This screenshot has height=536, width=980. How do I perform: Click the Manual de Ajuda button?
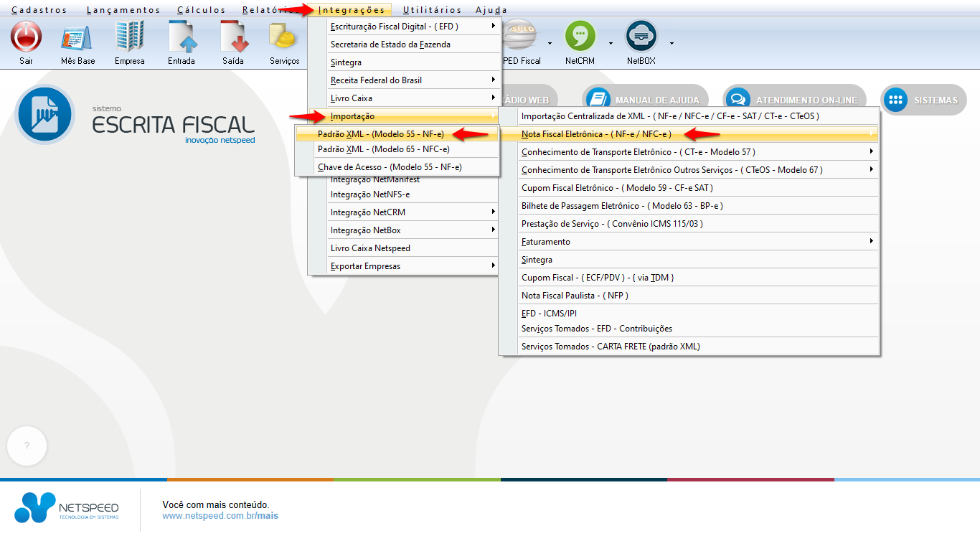[646, 100]
